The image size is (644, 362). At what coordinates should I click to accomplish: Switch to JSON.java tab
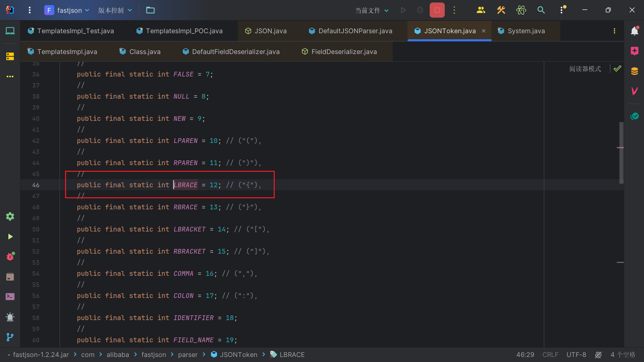[x=266, y=31]
